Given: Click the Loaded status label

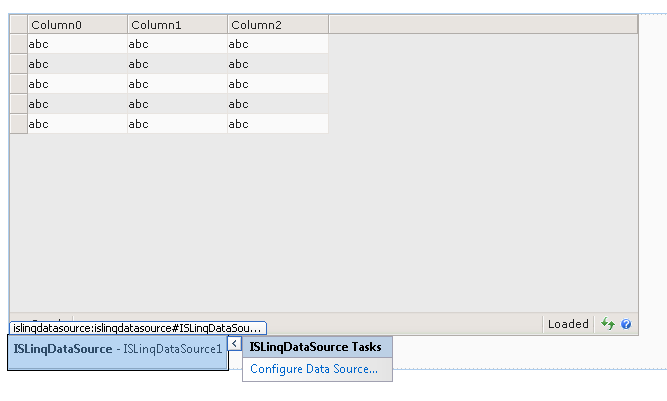Looking at the screenshot, I should coord(568,324).
